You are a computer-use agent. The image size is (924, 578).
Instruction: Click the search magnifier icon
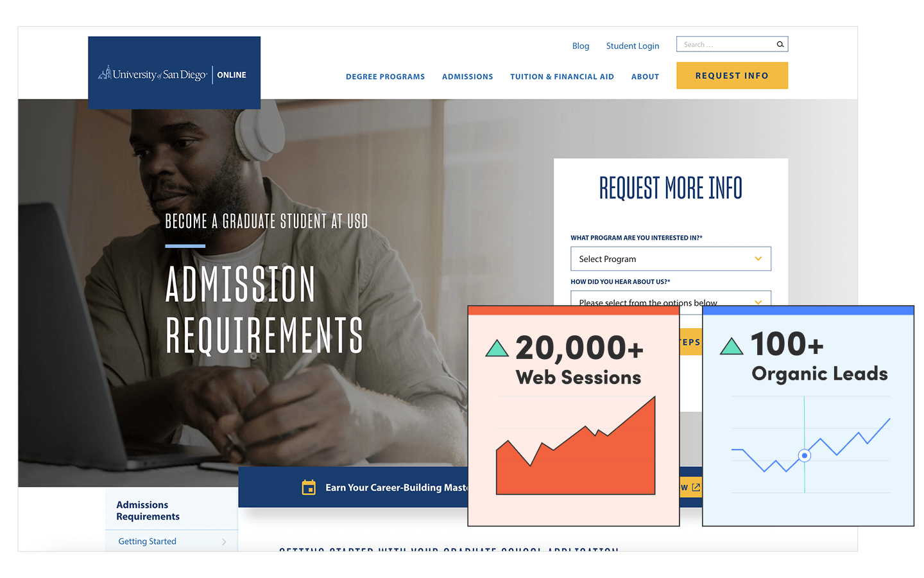(x=780, y=44)
